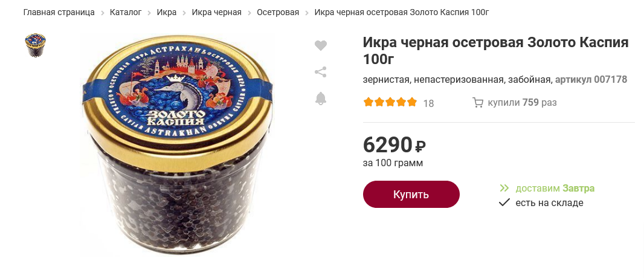Click the double-arrow delivery icon
Viewport: 644px width, 278px height.
[x=504, y=189]
